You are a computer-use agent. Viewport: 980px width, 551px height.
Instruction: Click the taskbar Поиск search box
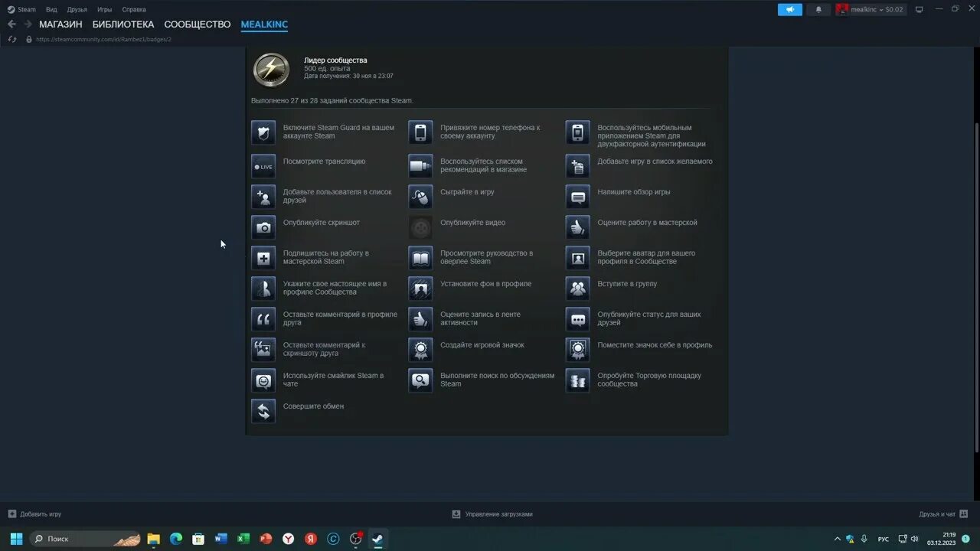coord(86,539)
